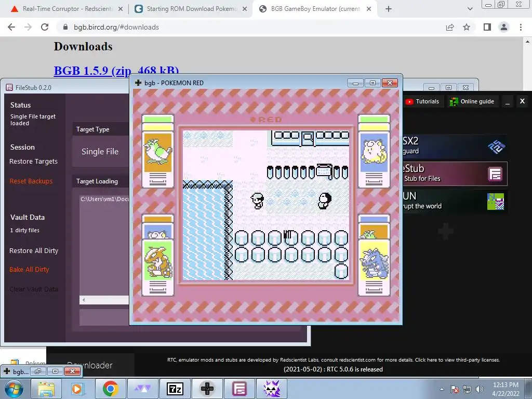This screenshot has width=532, height=399.
Task: Show hidden system tray icons
Action: coord(442,389)
